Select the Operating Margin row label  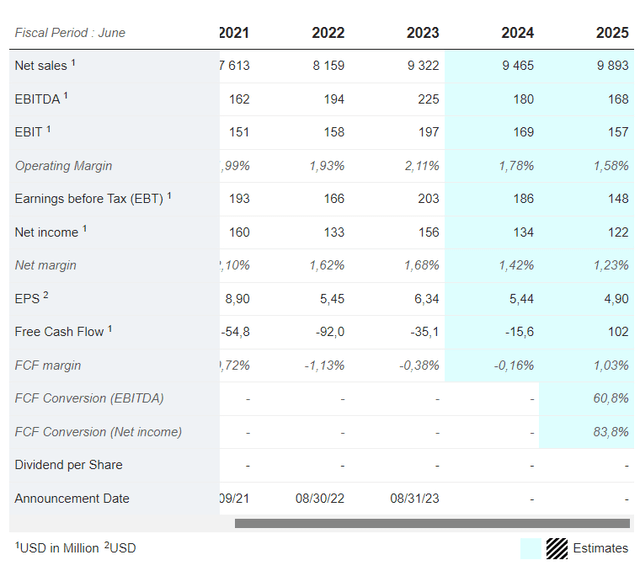[x=63, y=166]
